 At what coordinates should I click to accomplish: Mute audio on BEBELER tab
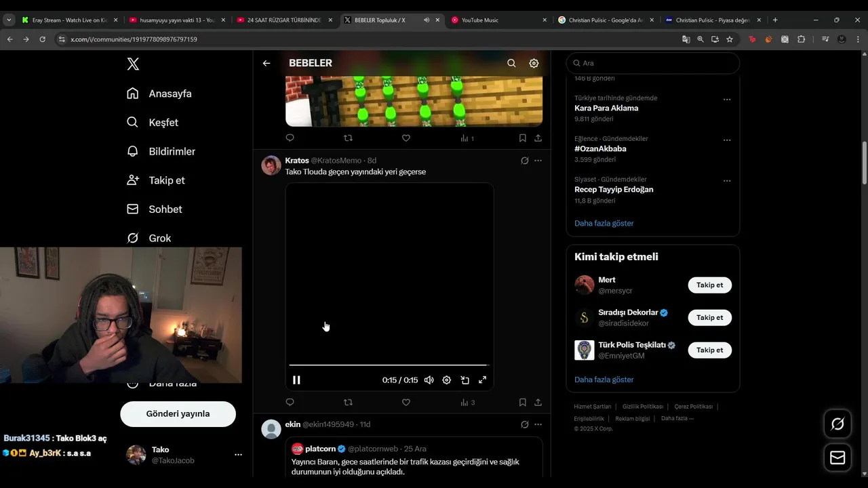(x=427, y=20)
